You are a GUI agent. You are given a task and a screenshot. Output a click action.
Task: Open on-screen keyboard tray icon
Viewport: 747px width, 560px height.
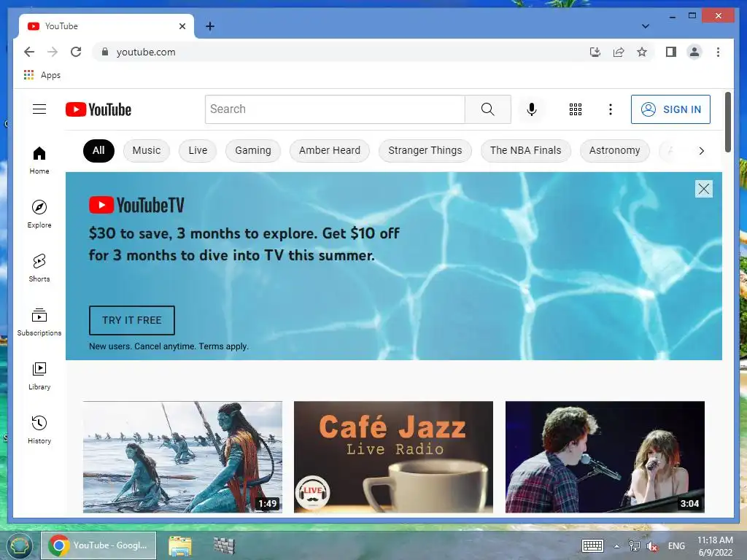pos(592,545)
